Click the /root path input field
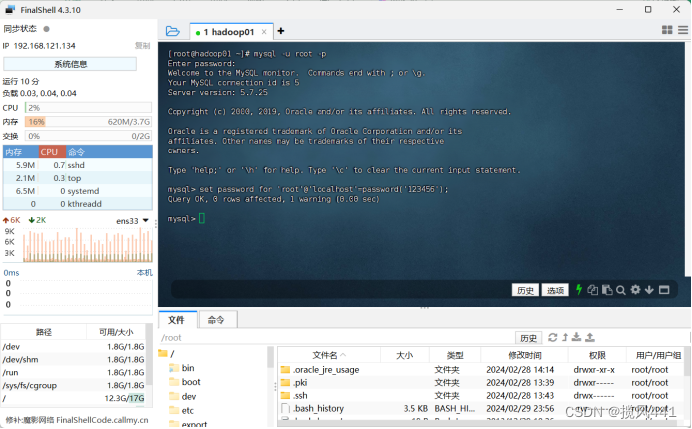The width and height of the screenshot is (692, 429). pos(335,338)
